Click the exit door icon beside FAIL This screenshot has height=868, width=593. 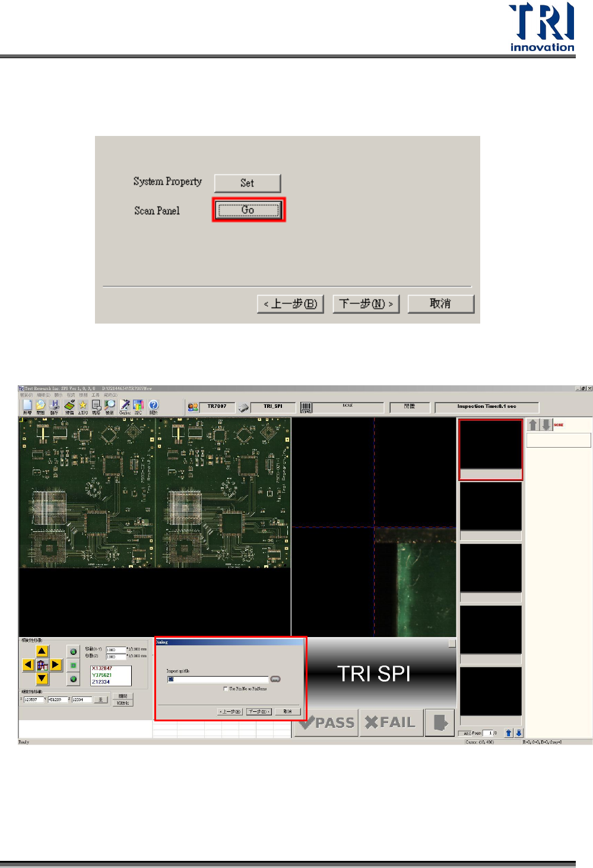pyautogui.click(x=440, y=723)
